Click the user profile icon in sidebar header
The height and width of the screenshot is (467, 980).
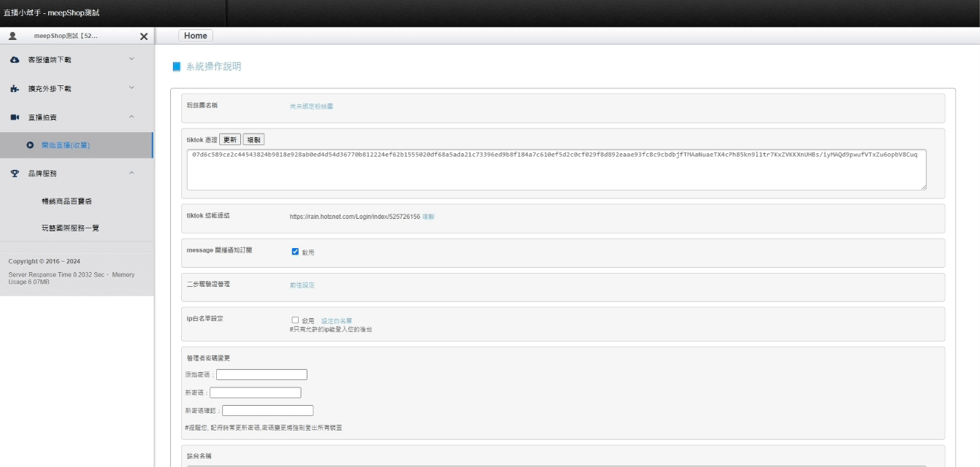pos(12,36)
